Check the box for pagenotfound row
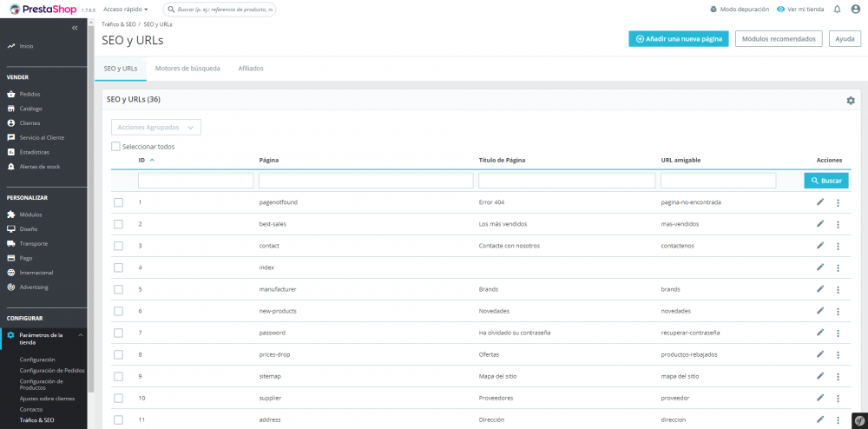 click(118, 202)
